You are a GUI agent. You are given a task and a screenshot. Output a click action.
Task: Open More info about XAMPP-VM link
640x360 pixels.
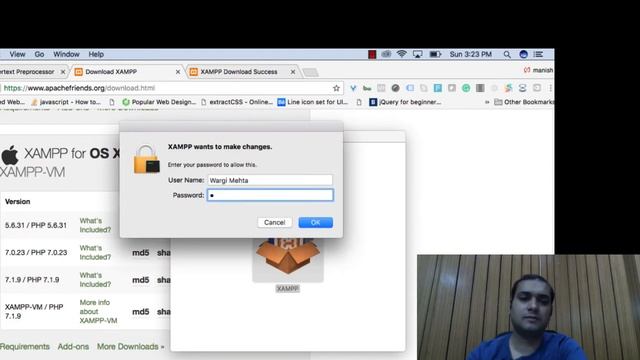tap(98, 311)
